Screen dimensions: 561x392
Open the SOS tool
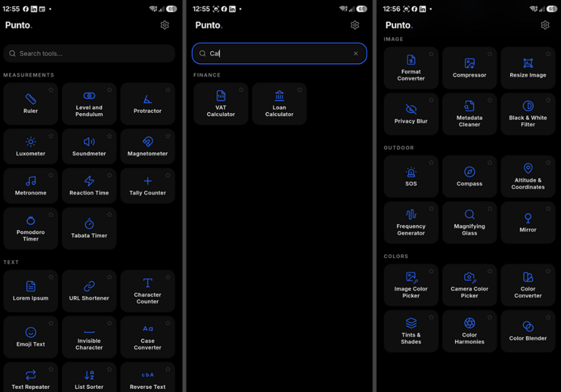click(411, 177)
